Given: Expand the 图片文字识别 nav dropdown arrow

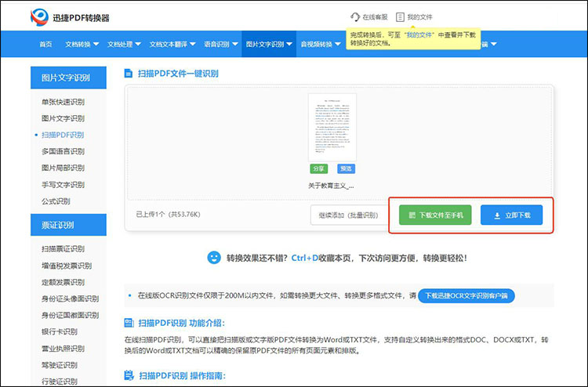Looking at the screenshot, I should [289, 44].
